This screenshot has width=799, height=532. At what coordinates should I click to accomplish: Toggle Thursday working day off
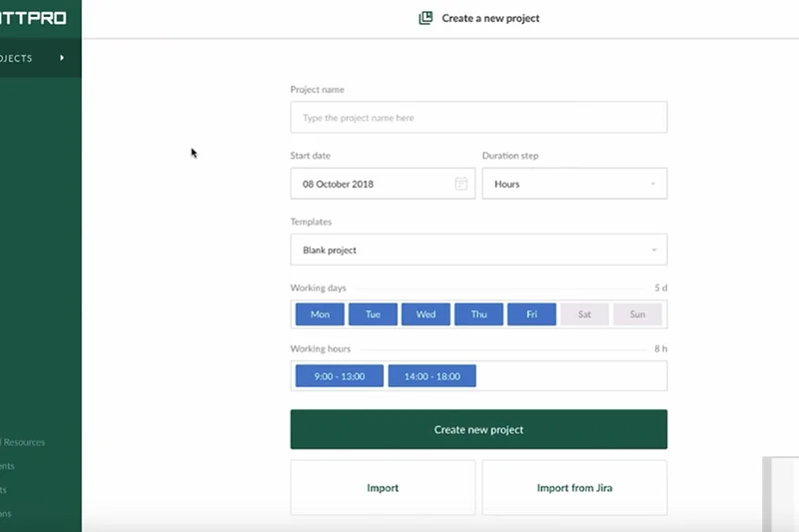(x=478, y=314)
